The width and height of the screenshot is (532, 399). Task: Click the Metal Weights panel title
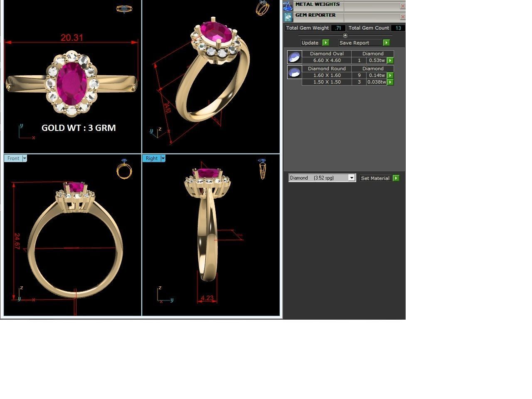click(x=318, y=4)
